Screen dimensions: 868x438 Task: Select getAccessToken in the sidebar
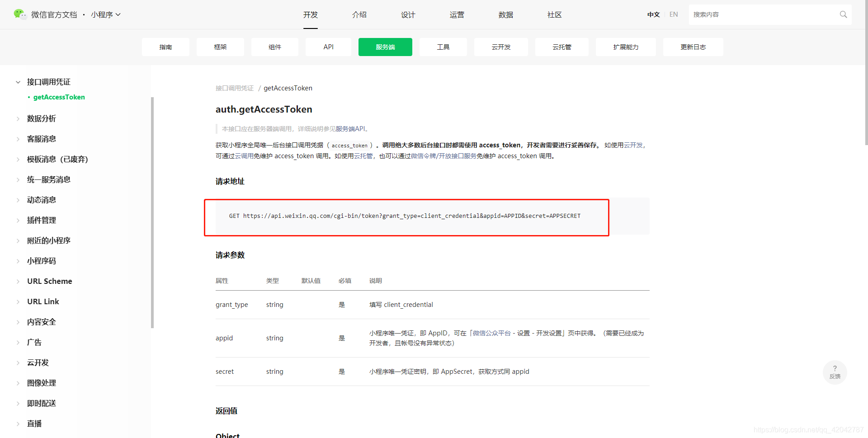pos(59,97)
